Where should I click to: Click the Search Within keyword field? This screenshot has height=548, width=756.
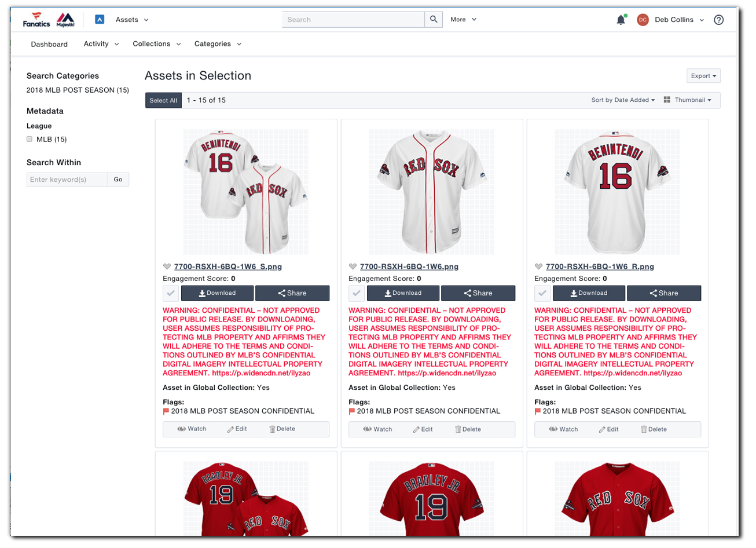pyautogui.click(x=67, y=180)
